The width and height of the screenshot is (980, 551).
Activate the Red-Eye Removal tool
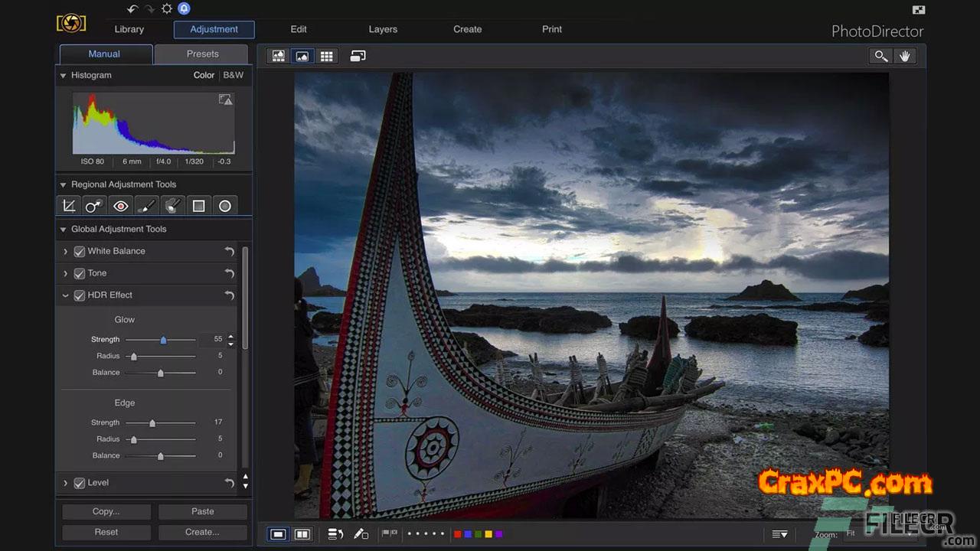(121, 206)
